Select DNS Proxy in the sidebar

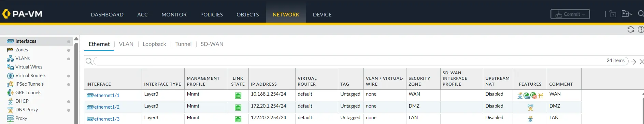click(27, 110)
